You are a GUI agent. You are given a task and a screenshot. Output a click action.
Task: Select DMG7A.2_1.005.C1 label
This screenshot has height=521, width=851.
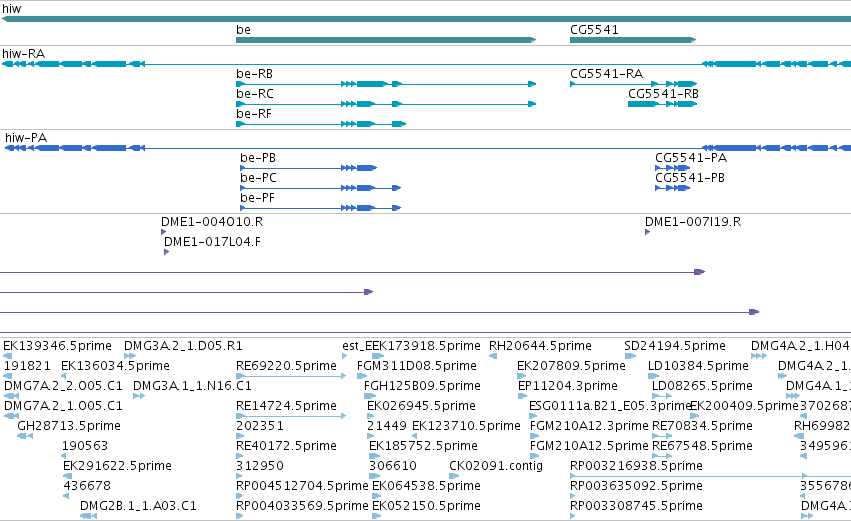[63, 406]
